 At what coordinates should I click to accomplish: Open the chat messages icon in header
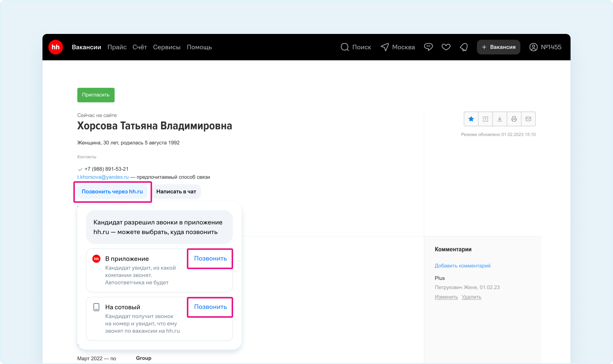tap(428, 47)
